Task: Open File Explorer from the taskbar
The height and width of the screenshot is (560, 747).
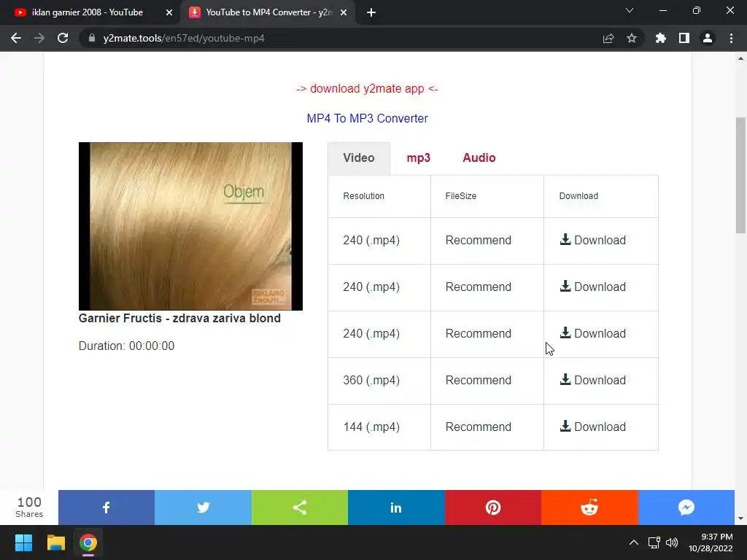Action: pyautogui.click(x=55, y=542)
